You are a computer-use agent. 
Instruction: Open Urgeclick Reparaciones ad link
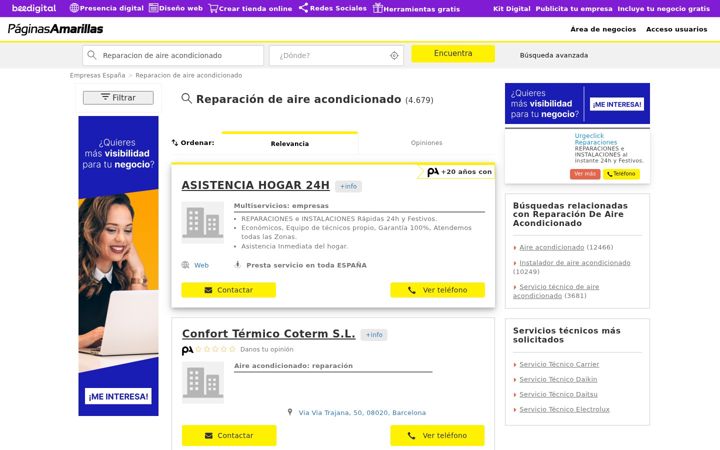coord(596,139)
